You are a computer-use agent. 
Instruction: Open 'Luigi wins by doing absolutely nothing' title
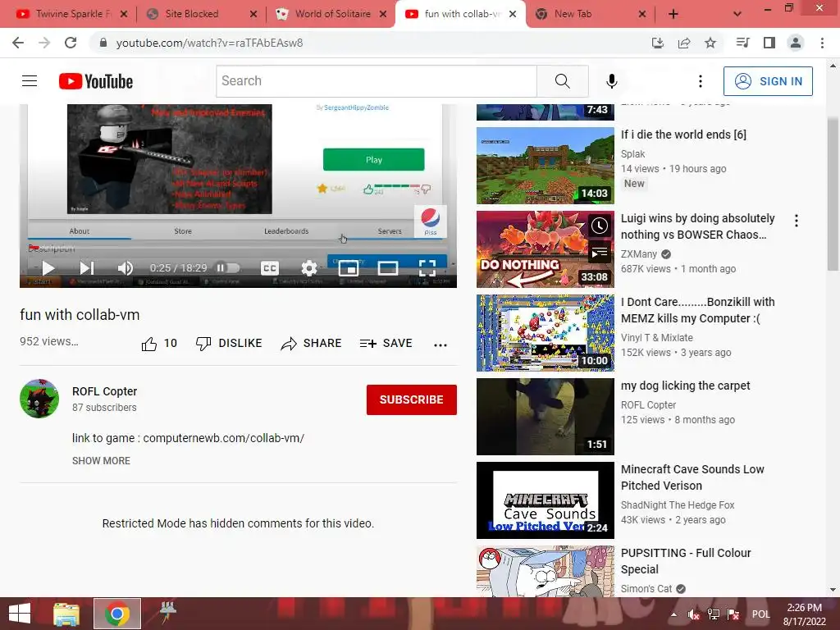point(697,226)
